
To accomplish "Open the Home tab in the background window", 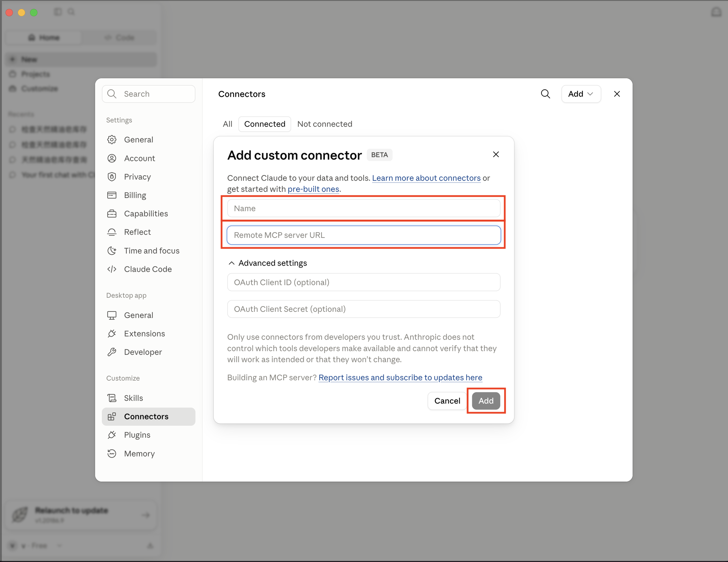I will [44, 37].
